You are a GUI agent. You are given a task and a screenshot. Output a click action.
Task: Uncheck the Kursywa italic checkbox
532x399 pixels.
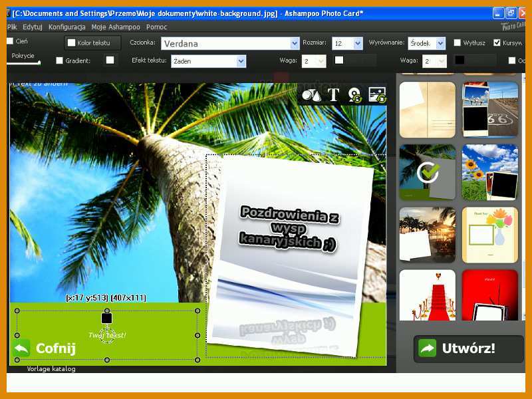coord(497,43)
